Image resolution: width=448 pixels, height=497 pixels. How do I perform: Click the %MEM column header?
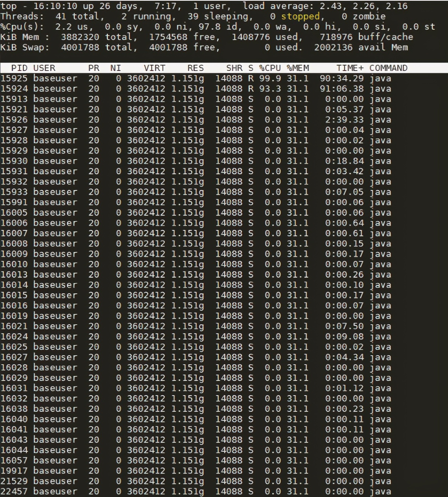298,68
